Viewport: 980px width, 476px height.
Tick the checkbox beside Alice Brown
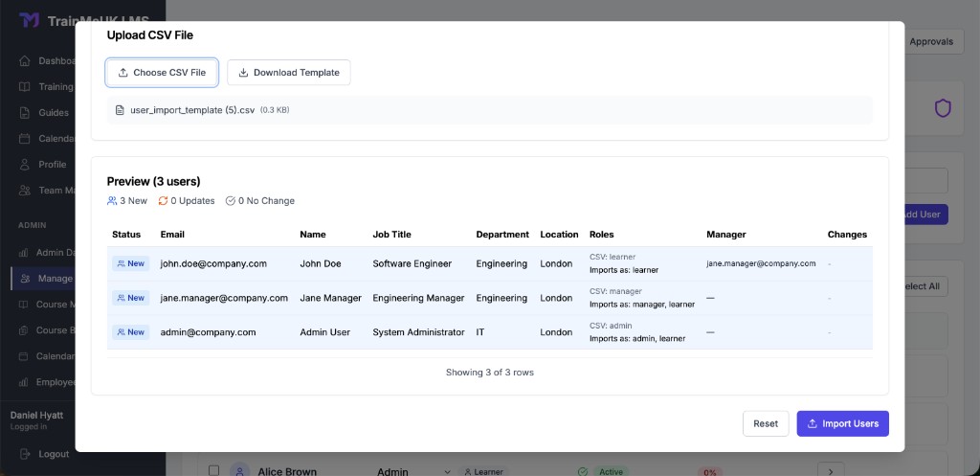(x=213, y=470)
